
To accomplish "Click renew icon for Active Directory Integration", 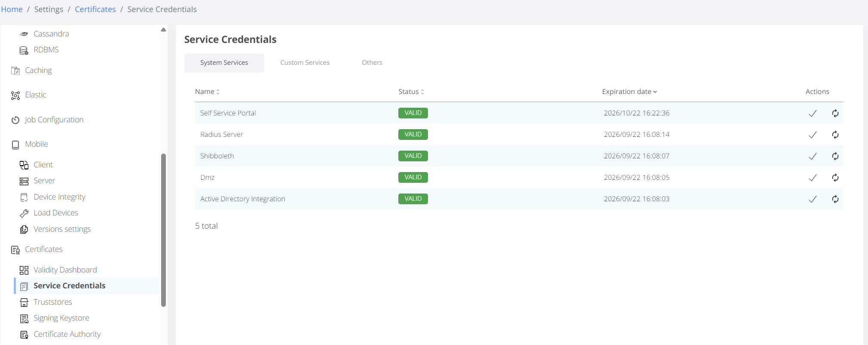I will point(835,199).
